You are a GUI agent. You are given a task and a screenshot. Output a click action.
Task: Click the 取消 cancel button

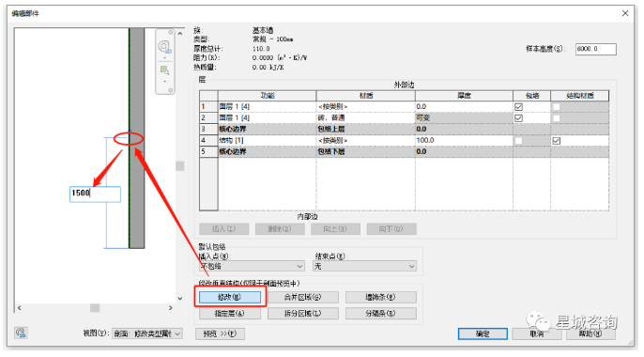[x=536, y=334]
